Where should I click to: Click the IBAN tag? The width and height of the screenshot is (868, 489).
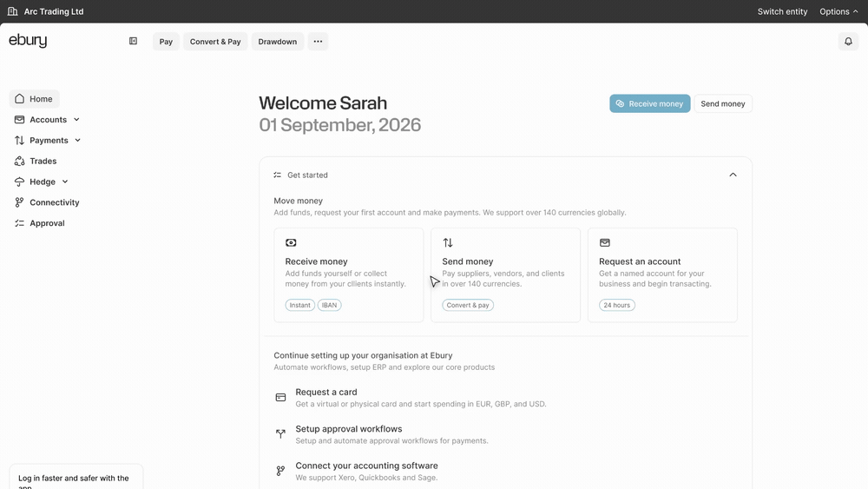(x=329, y=305)
